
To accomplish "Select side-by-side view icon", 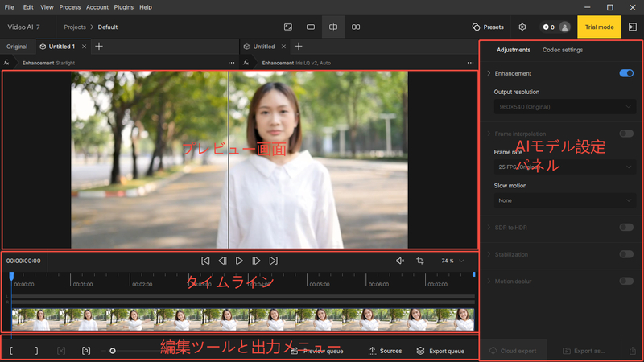I will click(356, 27).
